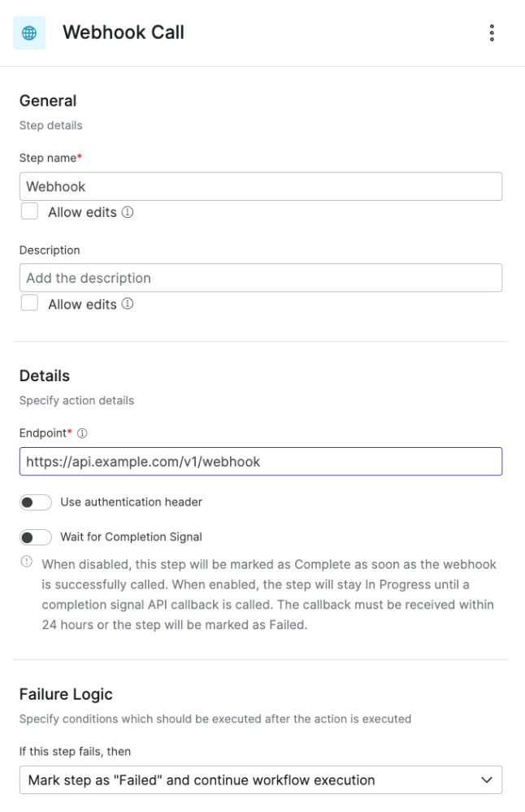Expand the 'If this step fails' dropdown

[261, 779]
